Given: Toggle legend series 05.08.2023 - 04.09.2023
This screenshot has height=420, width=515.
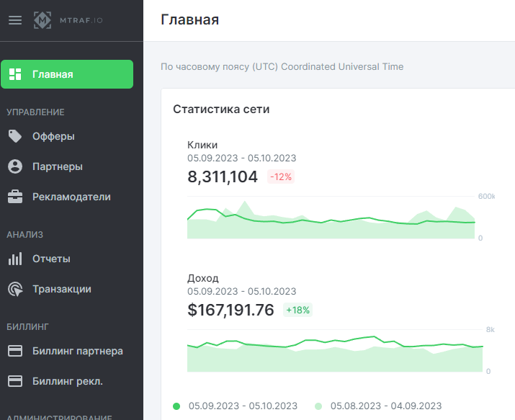Looking at the screenshot, I should tap(378, 406).
